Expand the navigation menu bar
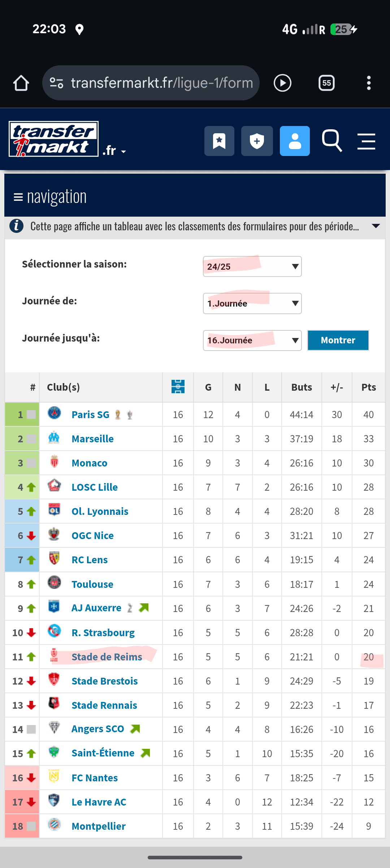The height and width of the screenshot is (868, 390). [x=51, y=197]
